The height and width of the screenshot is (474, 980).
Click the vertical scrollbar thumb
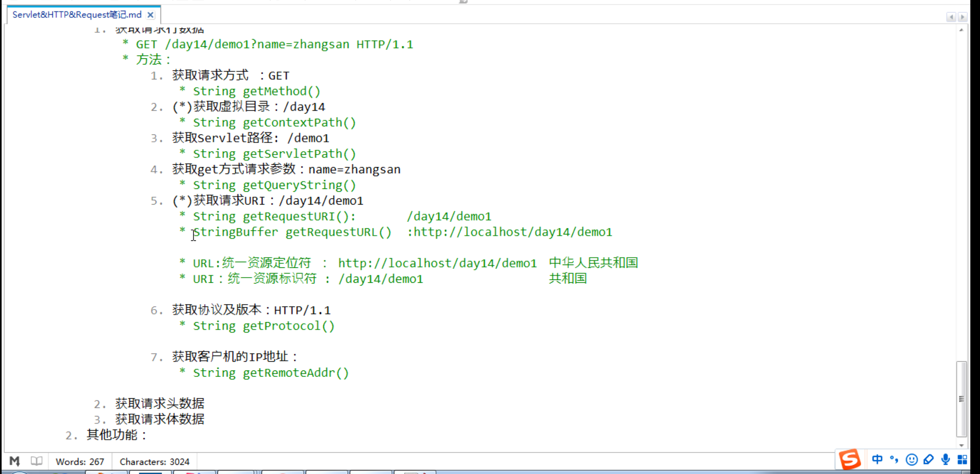(x=961, y=399)
